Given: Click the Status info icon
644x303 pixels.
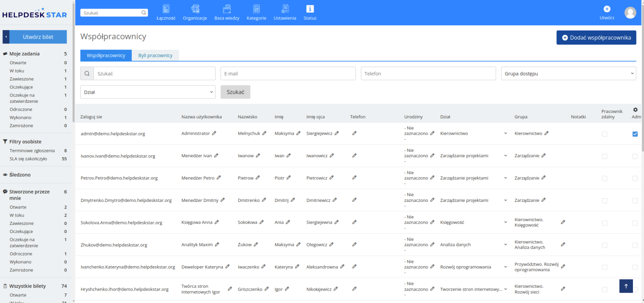Looking at the screenshot, I should click(x=310, y=9).
